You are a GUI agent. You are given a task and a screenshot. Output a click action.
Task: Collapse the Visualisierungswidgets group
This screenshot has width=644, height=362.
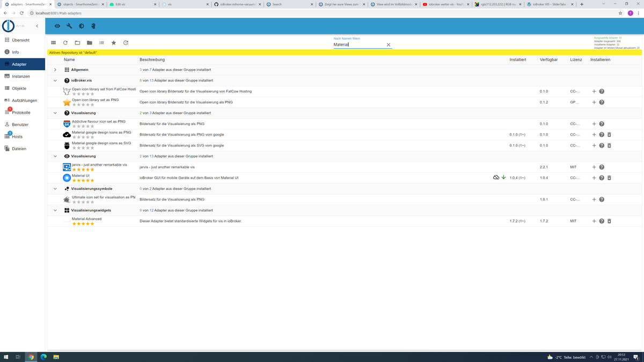55,210
